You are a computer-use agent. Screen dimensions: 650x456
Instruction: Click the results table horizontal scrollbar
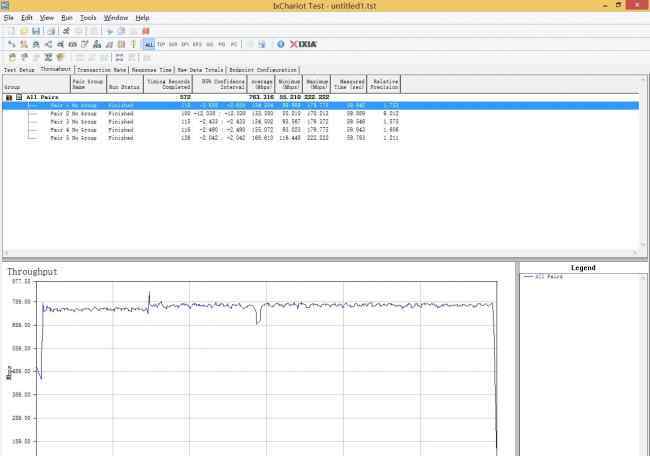point(320,252)
